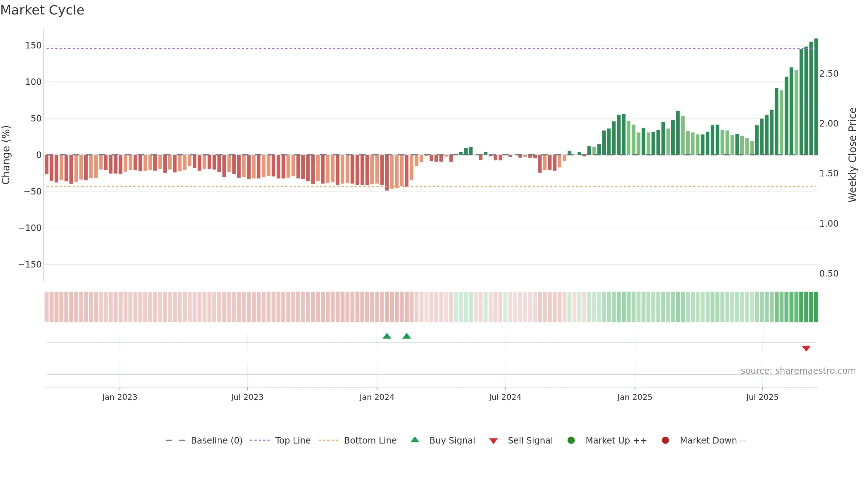Click the tallest green bar at chart end

pyautogui.click(x=816, y=97)
